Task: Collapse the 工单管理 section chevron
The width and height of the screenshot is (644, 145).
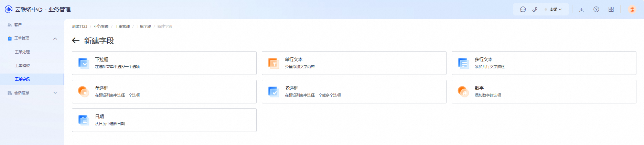Action: 55,38
